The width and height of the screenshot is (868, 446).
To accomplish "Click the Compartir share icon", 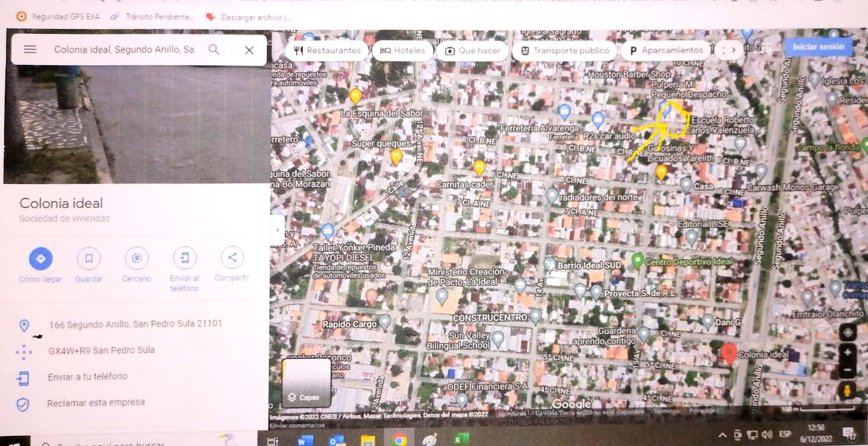I will tap(232, 258).
